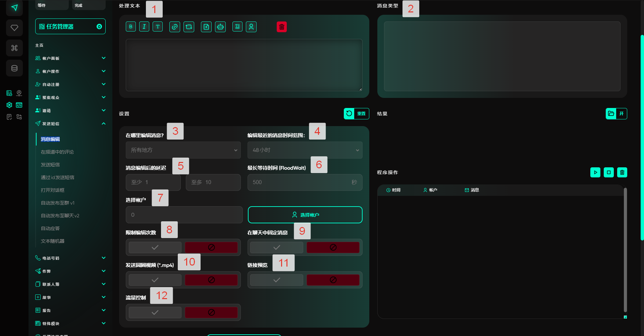This screenshot has height=336, width=644.
Task: Click the 重置 reset button
Action: (x=356, y=114)
